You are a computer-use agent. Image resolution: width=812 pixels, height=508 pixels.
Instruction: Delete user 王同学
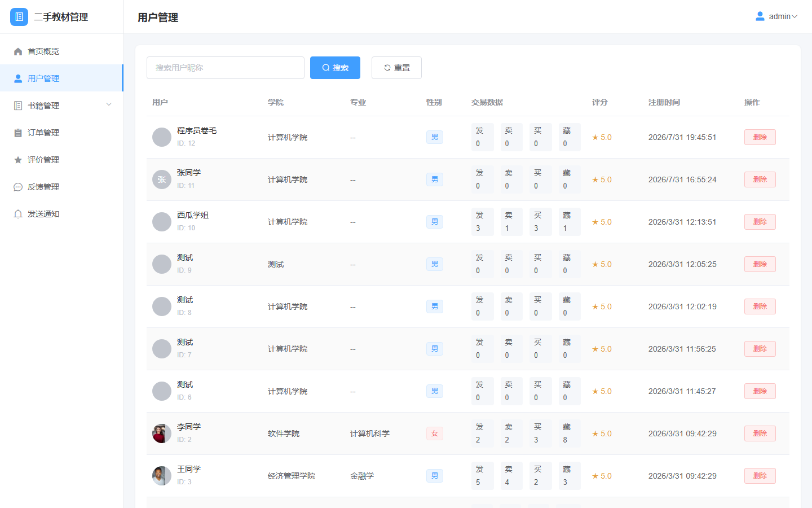[x=760, y=476]
